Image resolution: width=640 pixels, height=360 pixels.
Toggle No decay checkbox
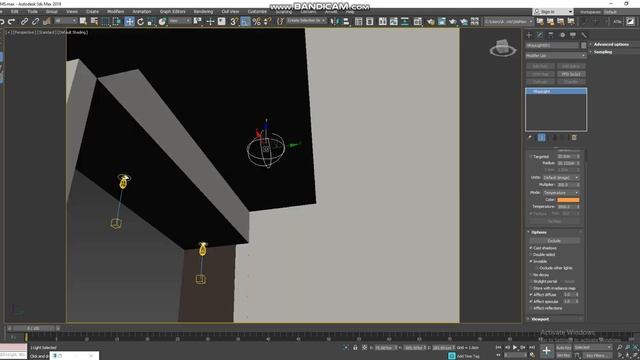(x=531, y=275)
